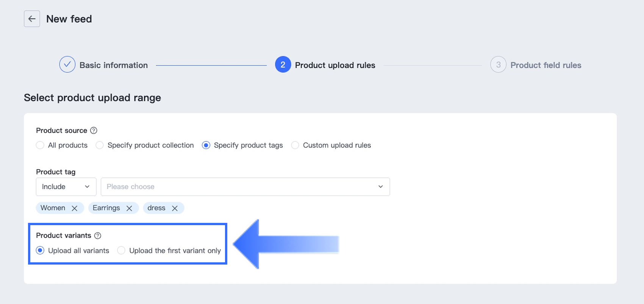Go to Product field rules step
The height and width of the screenshot is (304, 644).
(x=546, y=65)
